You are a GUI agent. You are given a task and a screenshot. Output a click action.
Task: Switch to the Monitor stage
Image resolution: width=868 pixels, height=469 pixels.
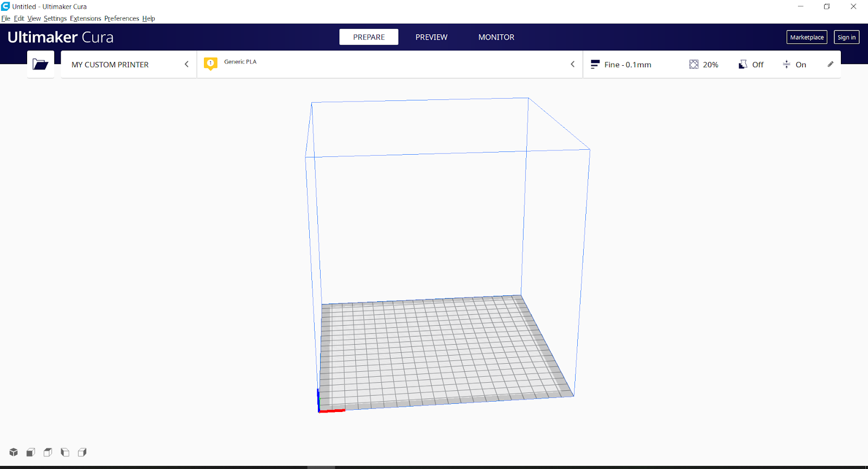pyautogui.click(x=496, y=37)
